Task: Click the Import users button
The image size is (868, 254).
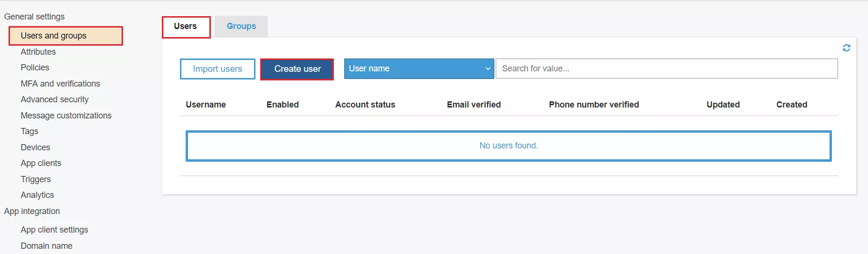Action: pos(217,69)
